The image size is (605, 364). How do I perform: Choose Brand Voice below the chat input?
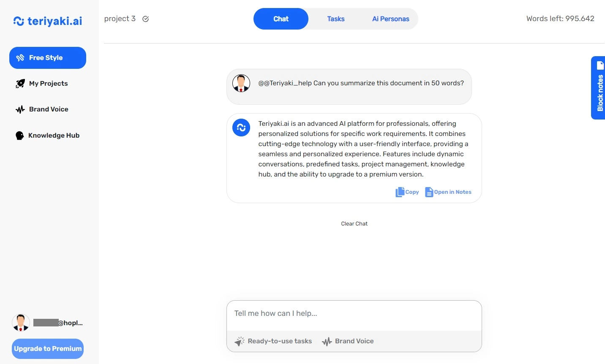tap(348, 341)
